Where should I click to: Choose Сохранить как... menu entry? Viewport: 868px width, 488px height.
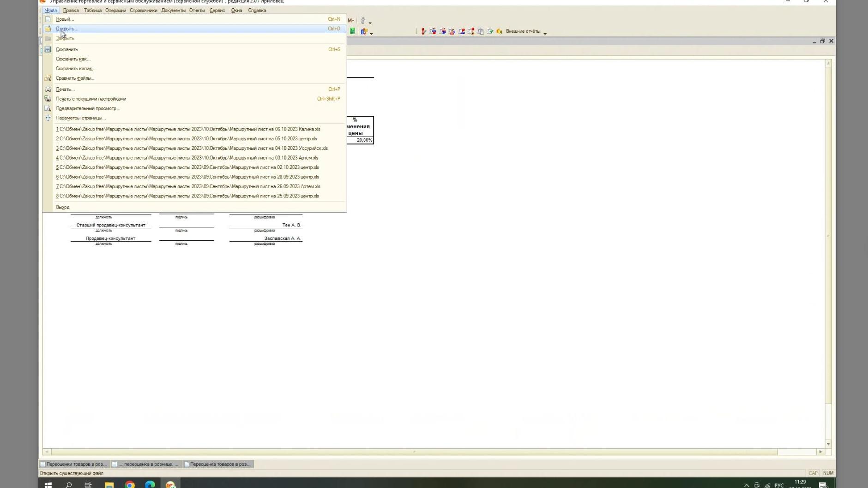194,59
